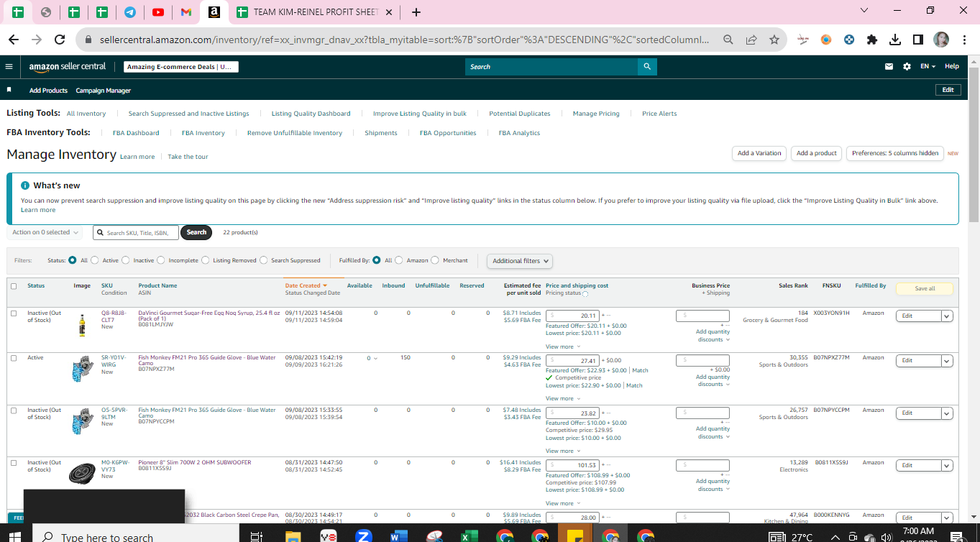This screenshot has height=542, width=980.
Task: Click the pricing status info icon in header
Action: (x=585, y=294)
